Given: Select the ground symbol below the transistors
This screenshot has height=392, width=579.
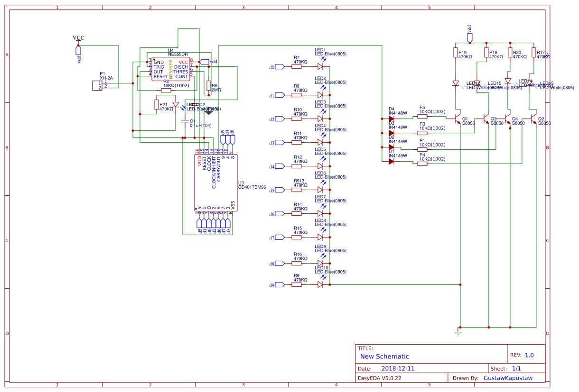Looking at the screenshot, I should tap(458, 332).
